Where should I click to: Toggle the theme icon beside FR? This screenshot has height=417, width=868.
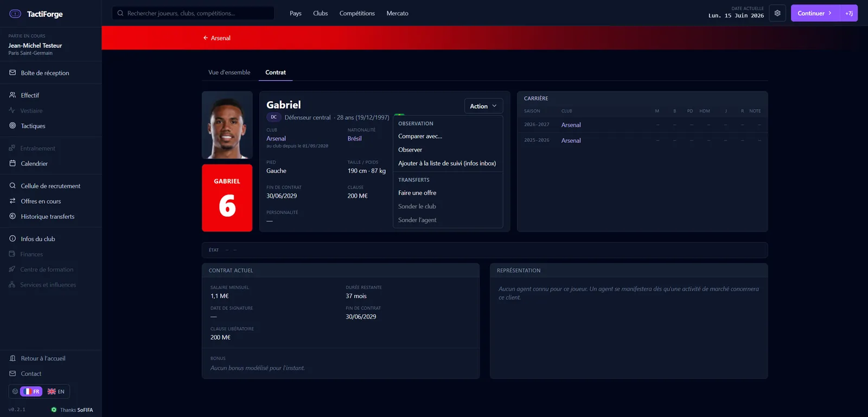coord(15,391)
